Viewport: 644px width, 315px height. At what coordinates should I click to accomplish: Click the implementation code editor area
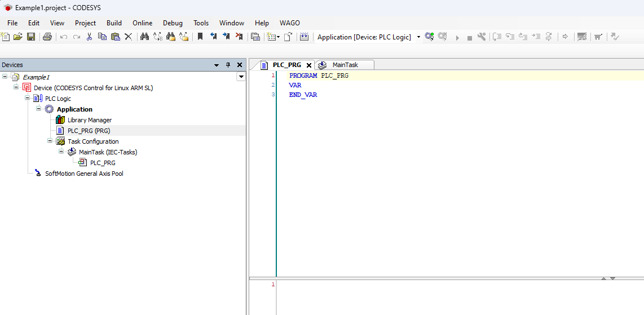451,297
